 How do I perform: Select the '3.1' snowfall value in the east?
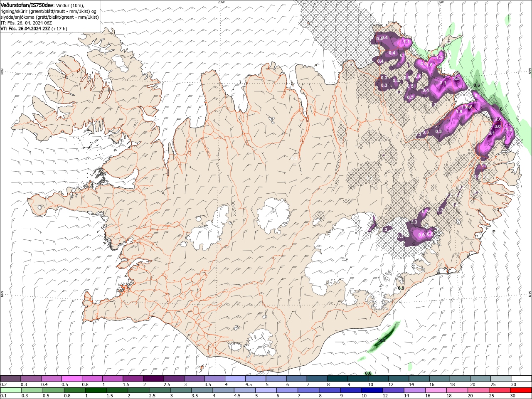[491, 133]
